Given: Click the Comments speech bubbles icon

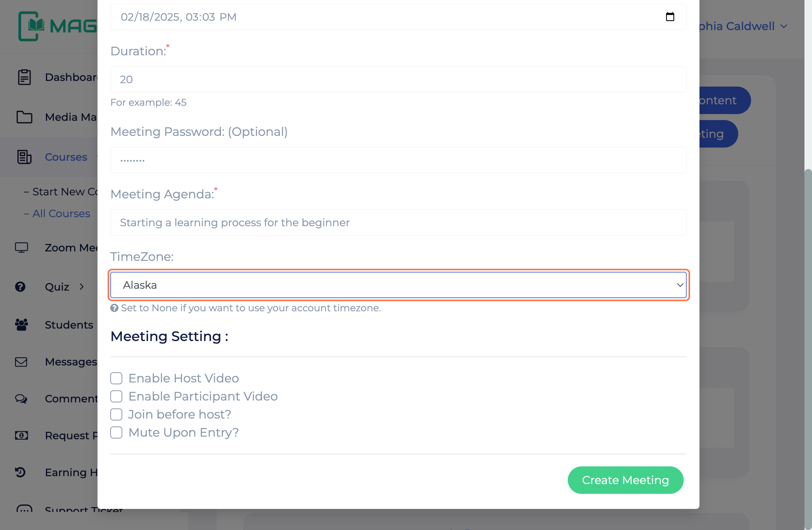Looking at the screenshot, I should tap(21, 399).
